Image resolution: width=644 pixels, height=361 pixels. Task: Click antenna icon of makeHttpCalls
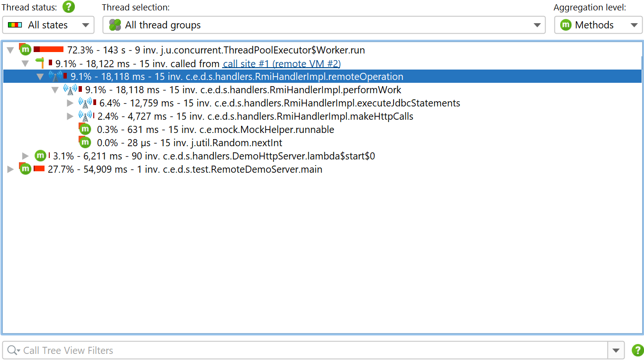click(x=85, y=116)
